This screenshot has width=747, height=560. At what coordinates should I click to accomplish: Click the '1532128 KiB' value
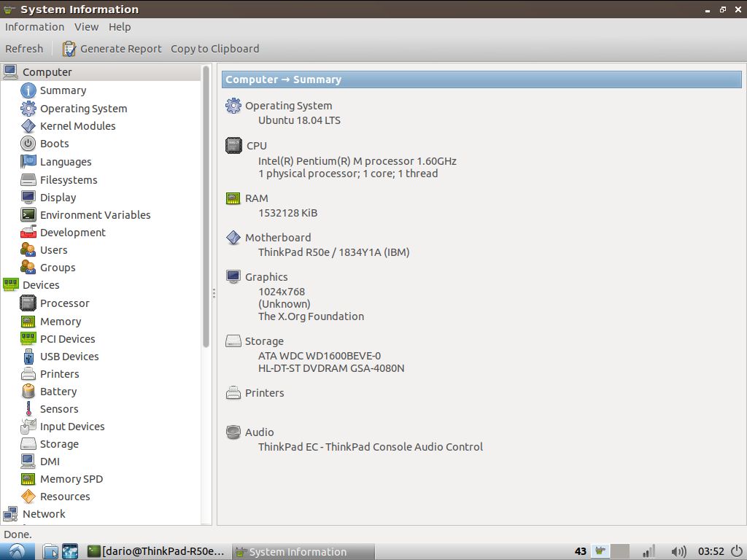click(x=287, y=213)
